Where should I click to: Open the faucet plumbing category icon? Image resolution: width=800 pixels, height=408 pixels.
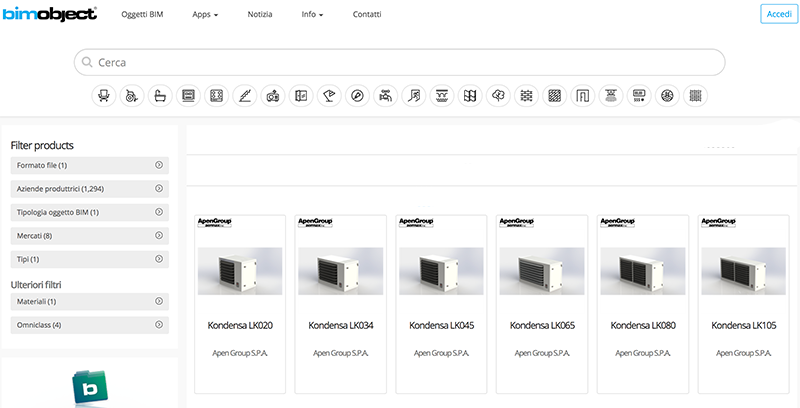click(x=386, y=96)
